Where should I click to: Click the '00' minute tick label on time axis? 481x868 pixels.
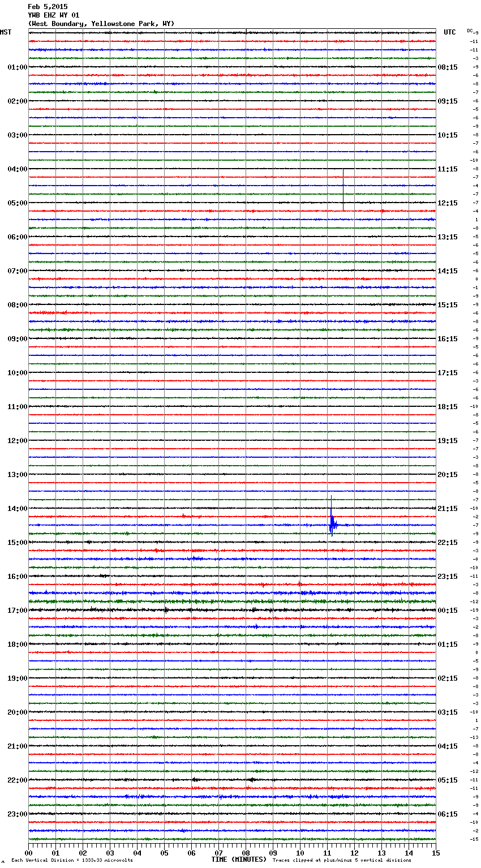click(28, 853)
